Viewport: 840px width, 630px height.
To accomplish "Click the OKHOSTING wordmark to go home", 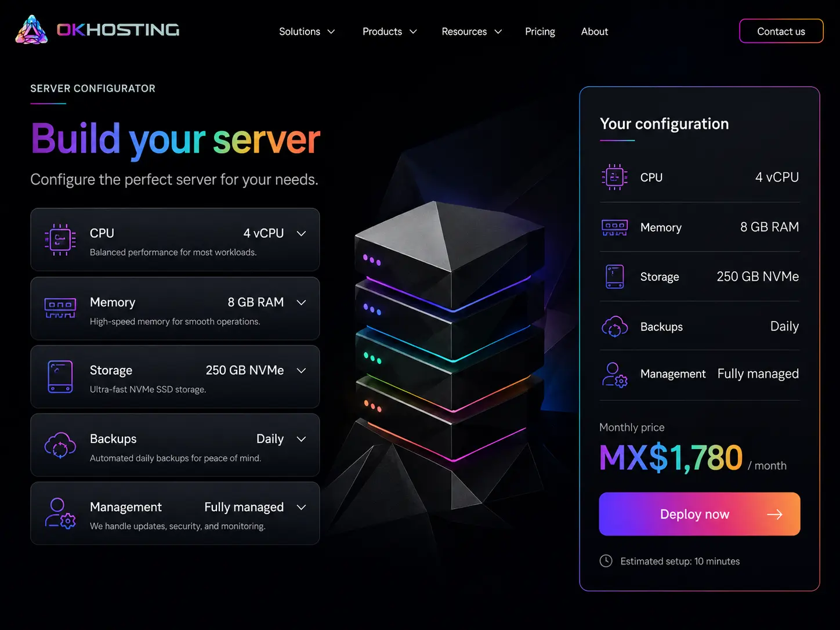I will (118, 30).
